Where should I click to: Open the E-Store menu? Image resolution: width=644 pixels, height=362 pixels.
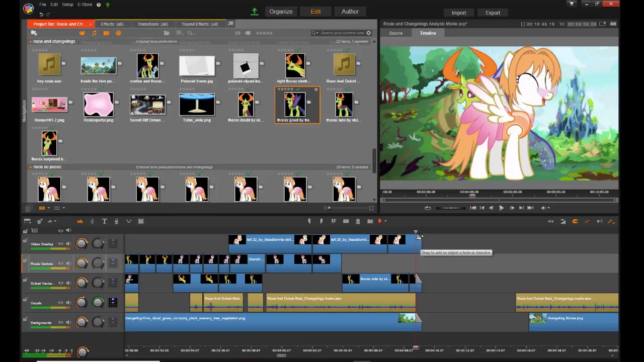(85, 5)
